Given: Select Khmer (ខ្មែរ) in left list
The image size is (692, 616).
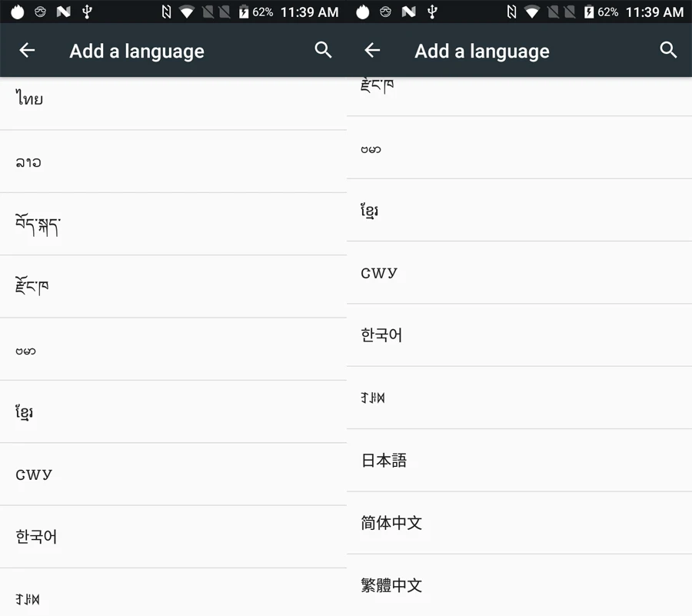Looking at the screenshot, I should coord(173,412).
